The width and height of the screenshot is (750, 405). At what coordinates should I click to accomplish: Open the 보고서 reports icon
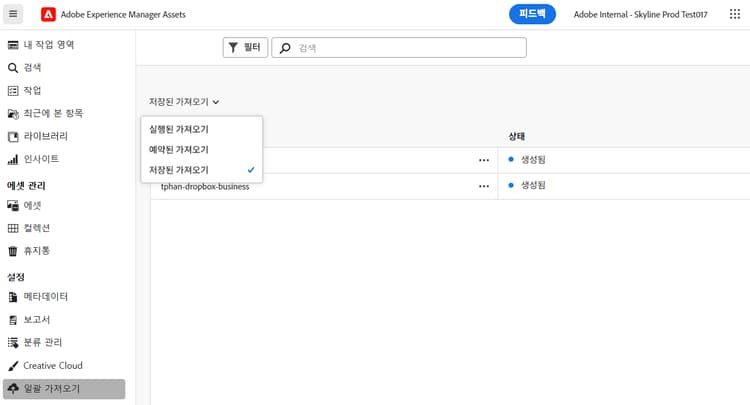[x=13, y=319]
